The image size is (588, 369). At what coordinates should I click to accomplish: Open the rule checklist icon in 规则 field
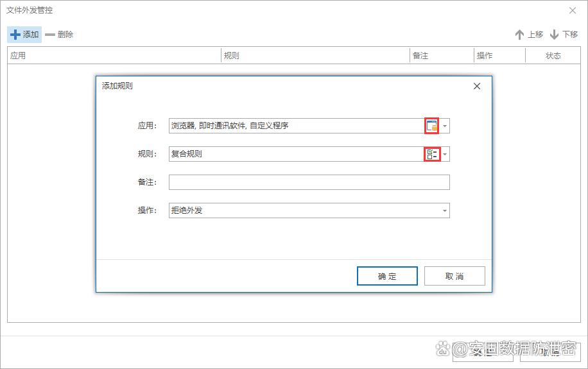click(x=432, y=154)
